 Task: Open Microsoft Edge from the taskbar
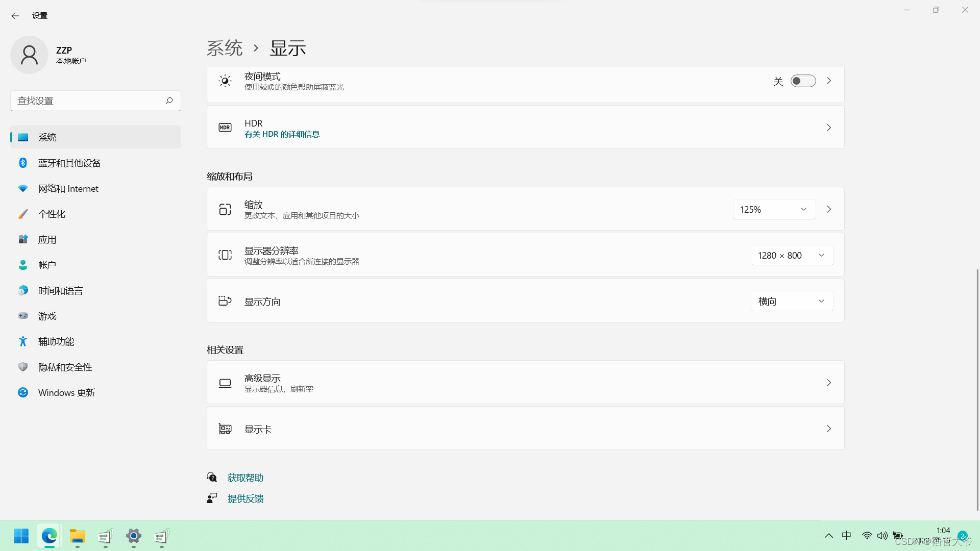pos(50,536)
